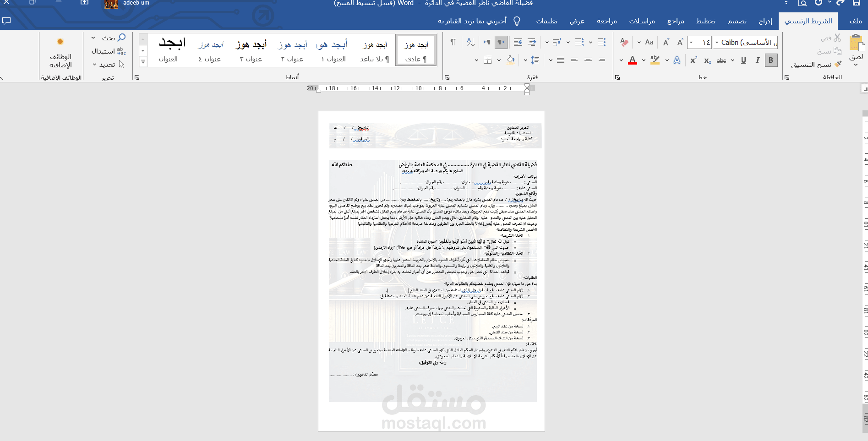The height and width of the screenshot is (441, 868).
Task: Click the Multilevel List icon
Action: click(x=557, y=42)
